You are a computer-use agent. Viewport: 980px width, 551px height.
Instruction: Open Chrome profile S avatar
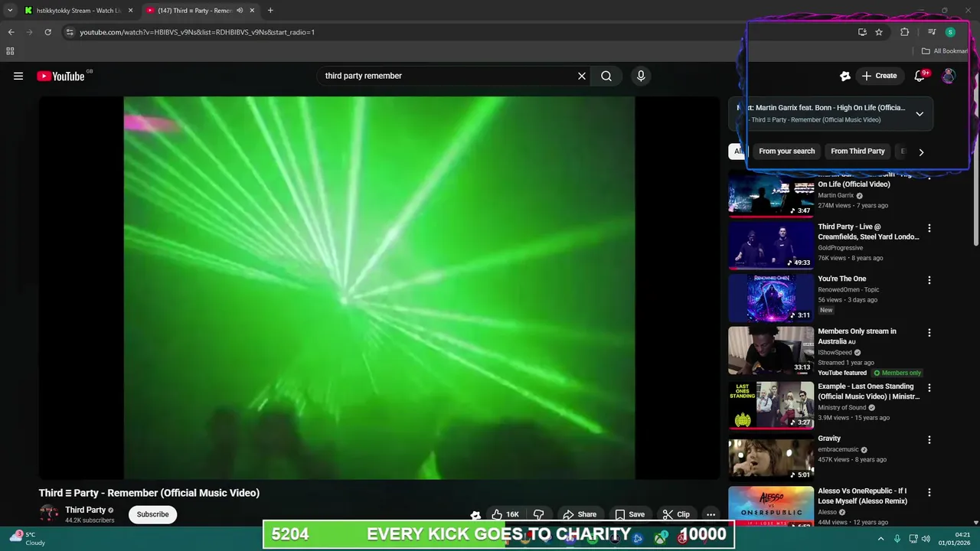pos(950,32)
